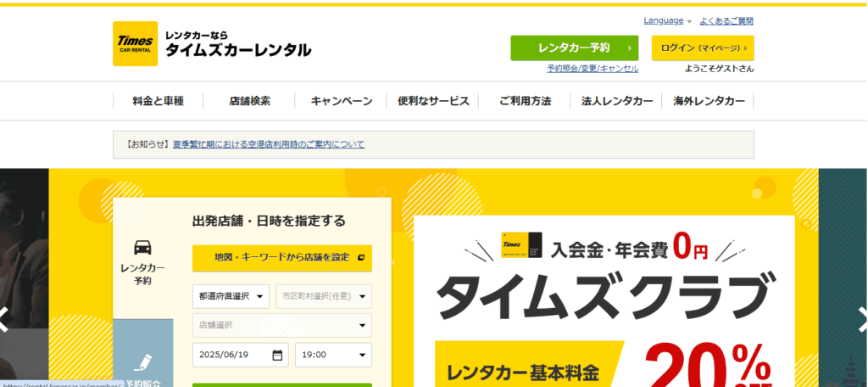Viewport: 868px width, 387px height.
Task: Click the ようこそゲストさん greeting text
Action: point(719,69)
